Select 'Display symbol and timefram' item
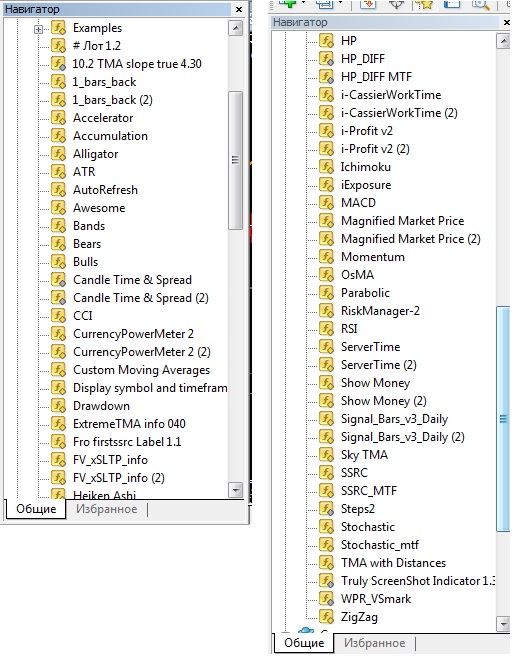Screen dimensions: 524x656 (x=150, y=387)
